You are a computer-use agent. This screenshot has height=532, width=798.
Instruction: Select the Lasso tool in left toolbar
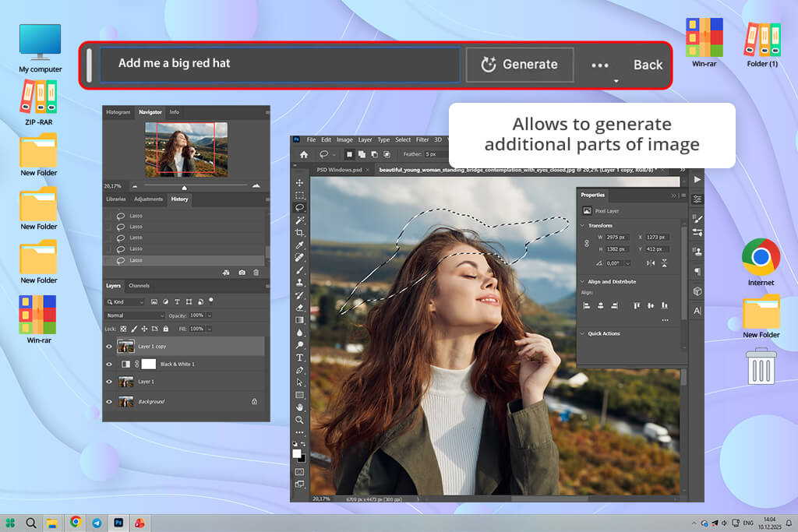click(x=299, y=207)
